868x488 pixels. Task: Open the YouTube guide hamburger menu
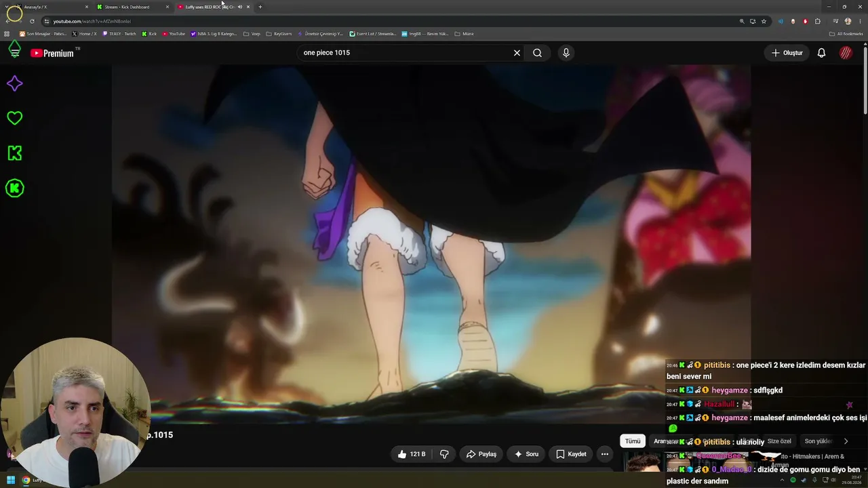click(x=14, y=52)
